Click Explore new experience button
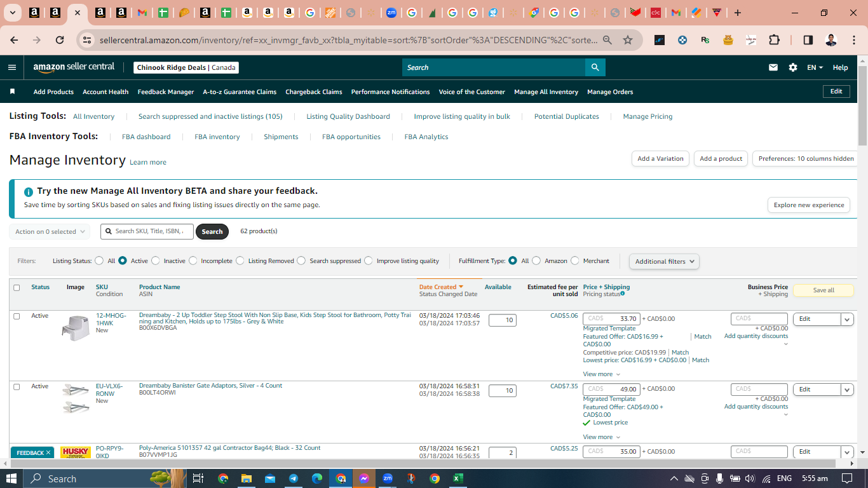This screenshot has width=868, height=488. point(809,205)
